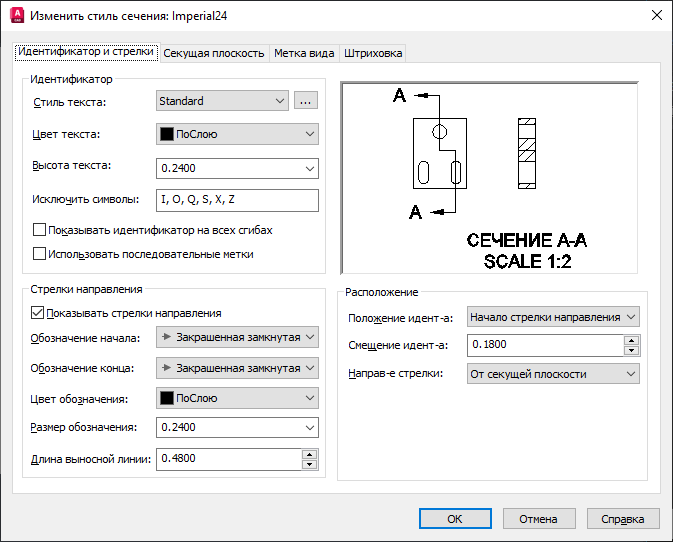Image resolution: width=673 pixels, height=542 pixels.
Task: Open the Высота текста 0.2400 dropdown arrow
Action: pos(310,169)
